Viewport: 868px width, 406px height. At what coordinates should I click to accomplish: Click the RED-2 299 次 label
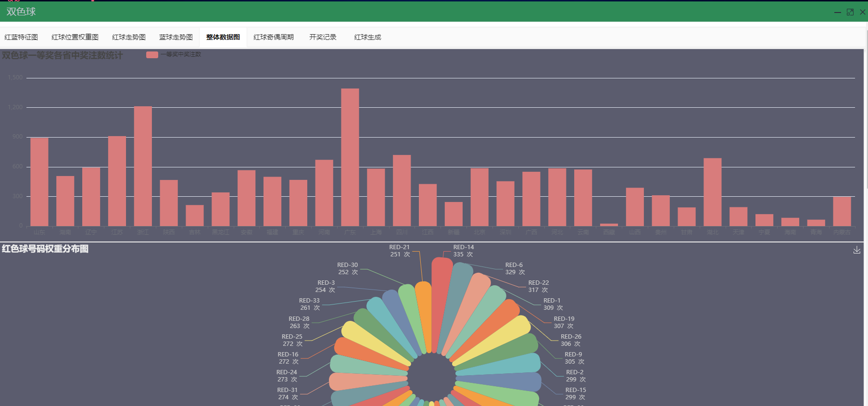(x=576, y=376)
